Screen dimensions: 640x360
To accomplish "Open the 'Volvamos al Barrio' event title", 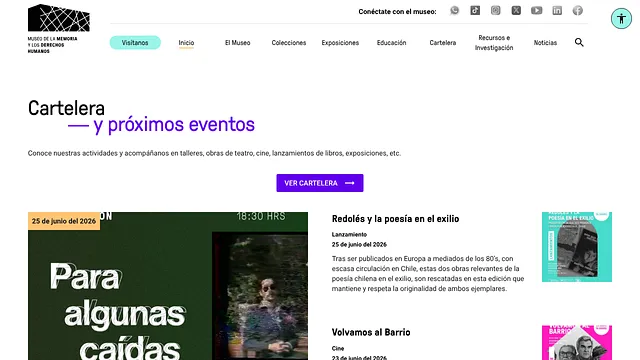I will 371,332.
